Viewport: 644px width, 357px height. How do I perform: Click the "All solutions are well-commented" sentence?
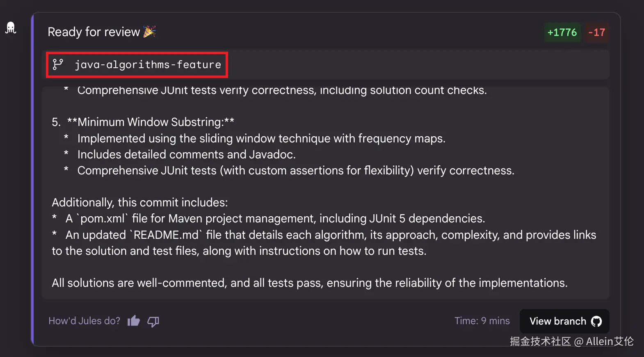click(x=309, y=283)
